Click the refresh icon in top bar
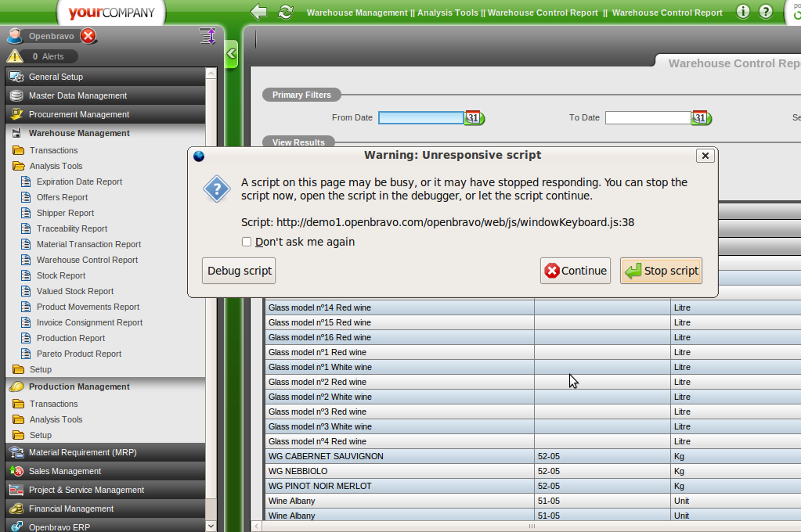The height and width of the screenshot is (532, 801). (286, 12)
